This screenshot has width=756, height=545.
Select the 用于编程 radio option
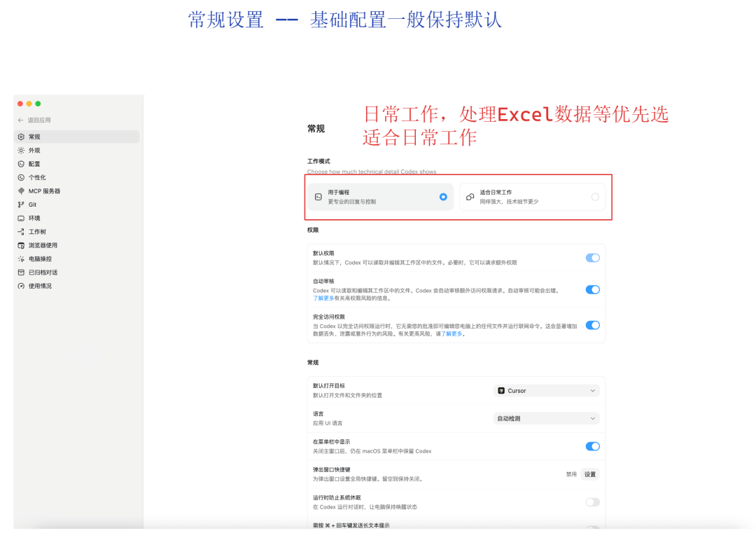click(x=443, y=197)
